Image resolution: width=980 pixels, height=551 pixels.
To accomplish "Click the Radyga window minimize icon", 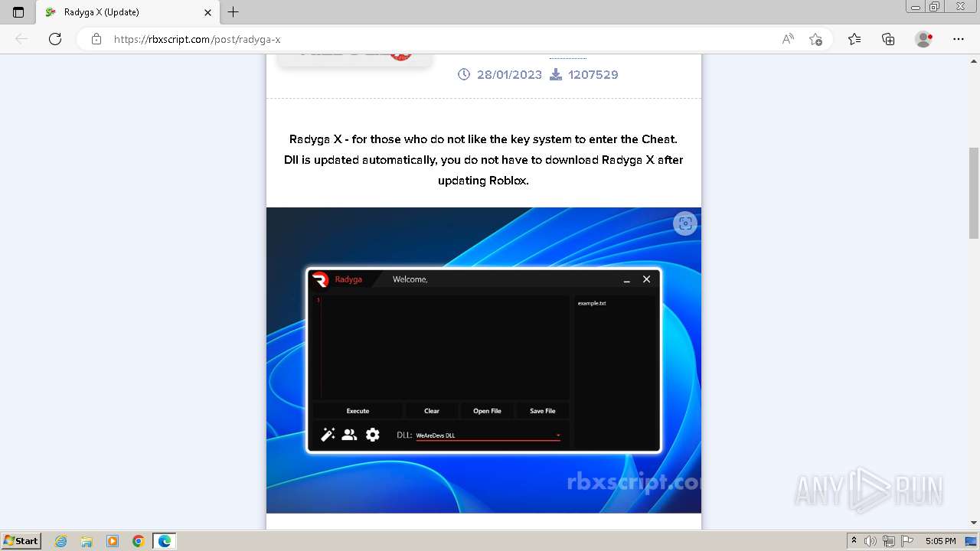I will [x=627, y=280].
